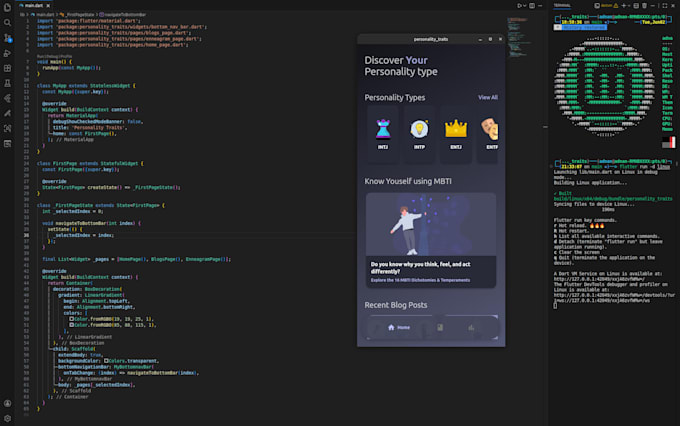Screen dimensions: 680x426
Task: Open the Source Control view with the badge
Action: pos(7,38)
